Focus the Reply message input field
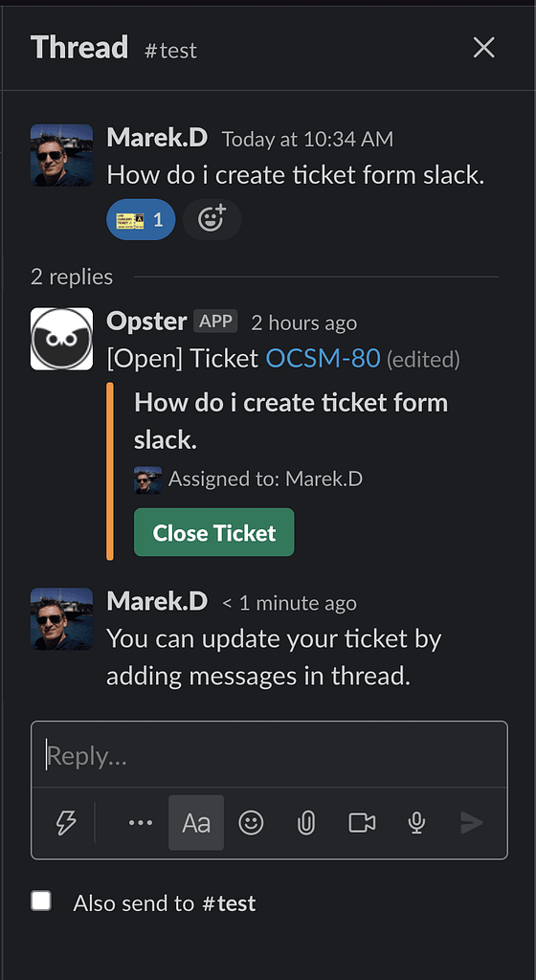Screen dimensions: 536x980 coord(269,756)
